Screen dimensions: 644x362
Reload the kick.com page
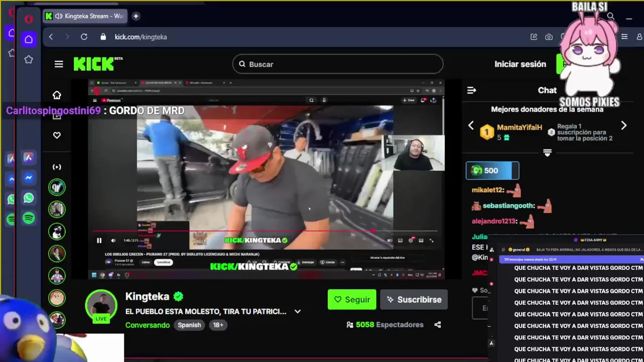pyautogui.click(x=84, y=37)
